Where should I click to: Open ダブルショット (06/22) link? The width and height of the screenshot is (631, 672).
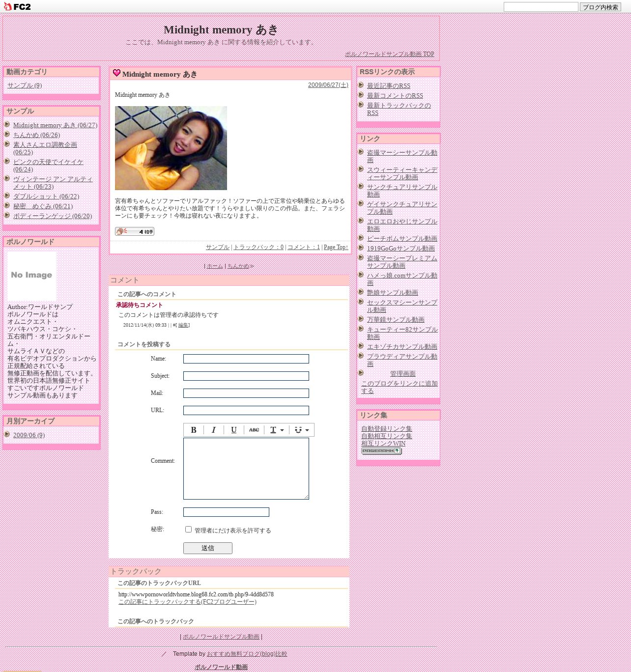point(46,196)
